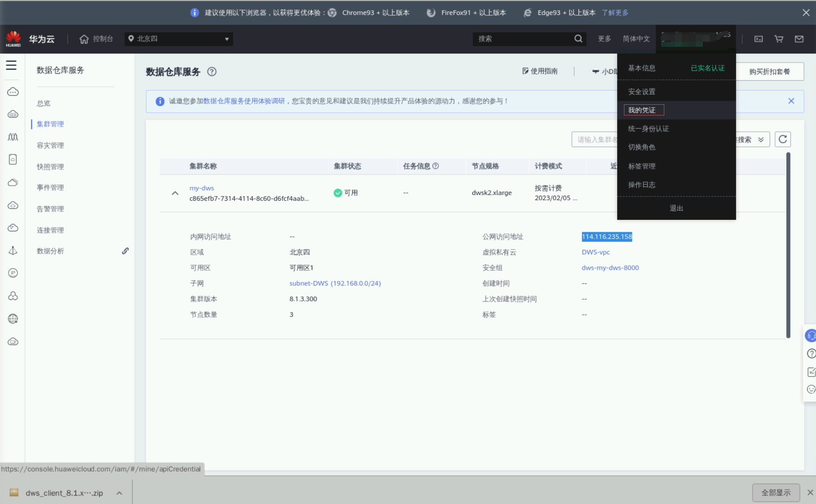
Task: Open the DWS-vpc virtual private cloud link
Action: click(596, 252)
